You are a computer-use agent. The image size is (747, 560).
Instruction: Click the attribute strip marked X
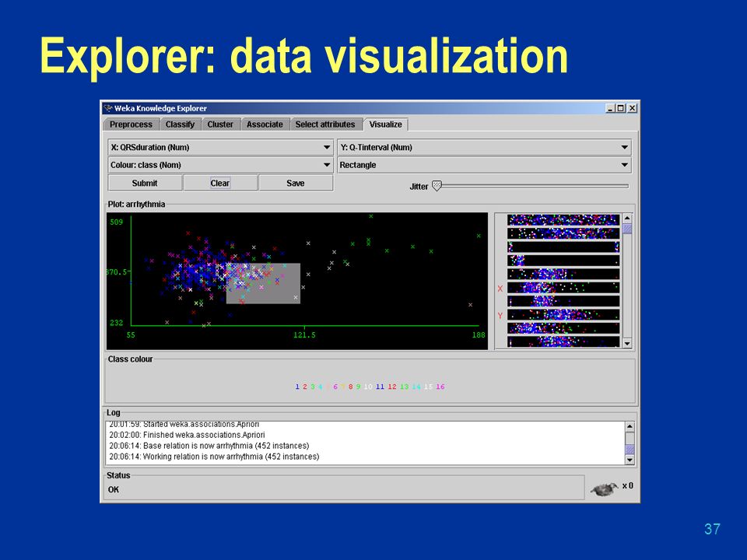[563, 288]
